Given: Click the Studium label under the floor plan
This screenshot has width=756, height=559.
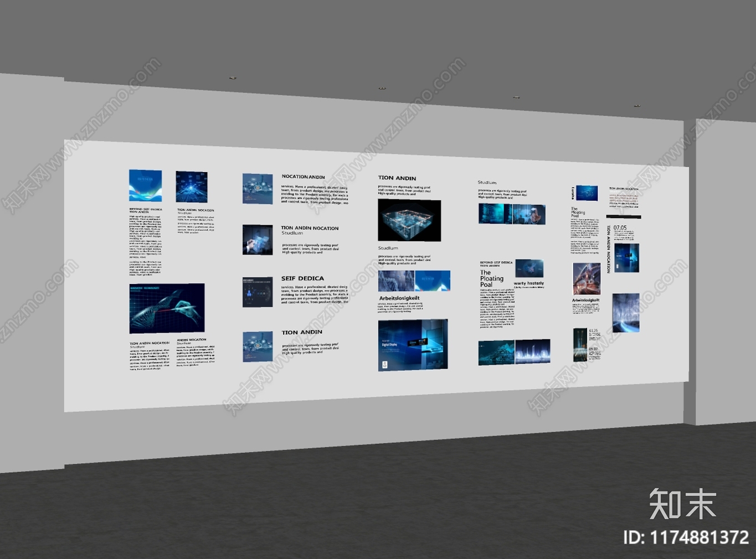Looking at the screenshot, I should point(388,248).
